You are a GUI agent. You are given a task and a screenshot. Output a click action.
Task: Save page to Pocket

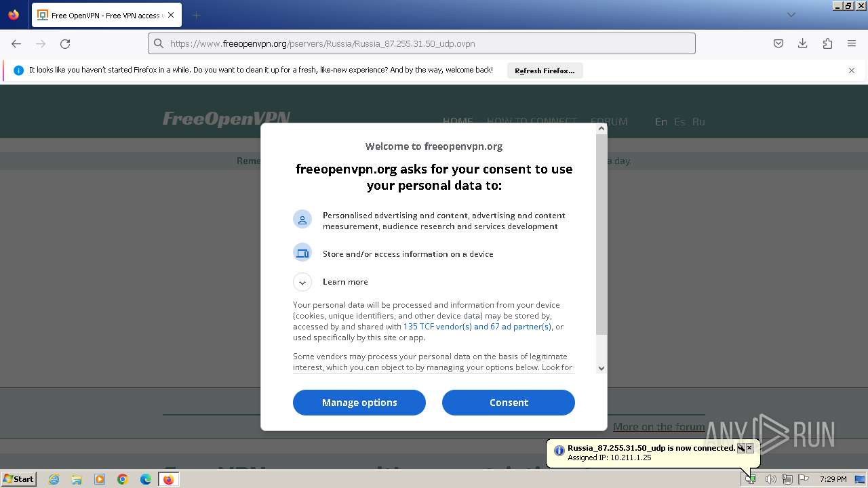pyautogui.click(x=778, y=43)
